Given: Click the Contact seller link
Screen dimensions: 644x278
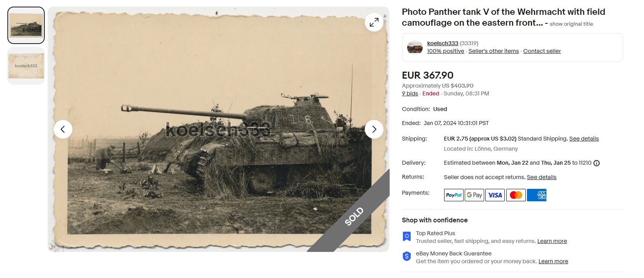Looking at the screenshot, I should point(542,51).
